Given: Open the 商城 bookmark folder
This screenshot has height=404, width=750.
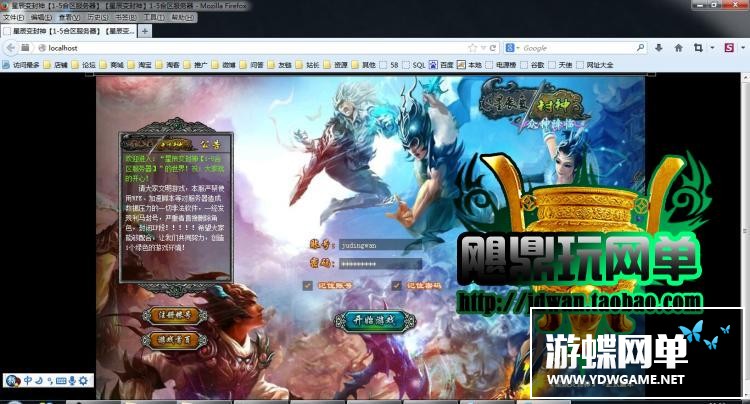Looking at the screenshot, I should pos(112,65).
